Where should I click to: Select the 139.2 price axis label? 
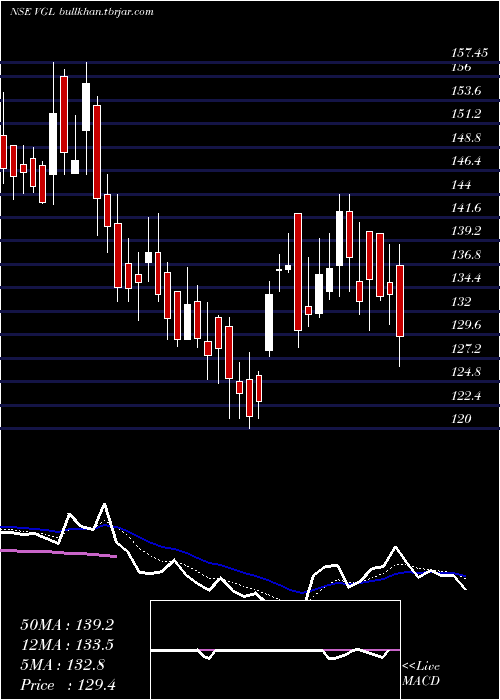point(467,231)
